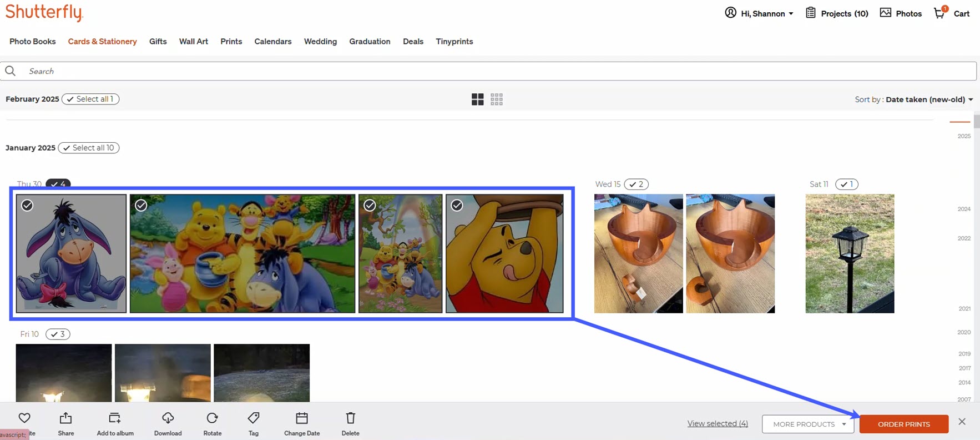Tag the selected photos
Image resolution: width=980 pixels, height=440 pixels.
pos(254,423)
